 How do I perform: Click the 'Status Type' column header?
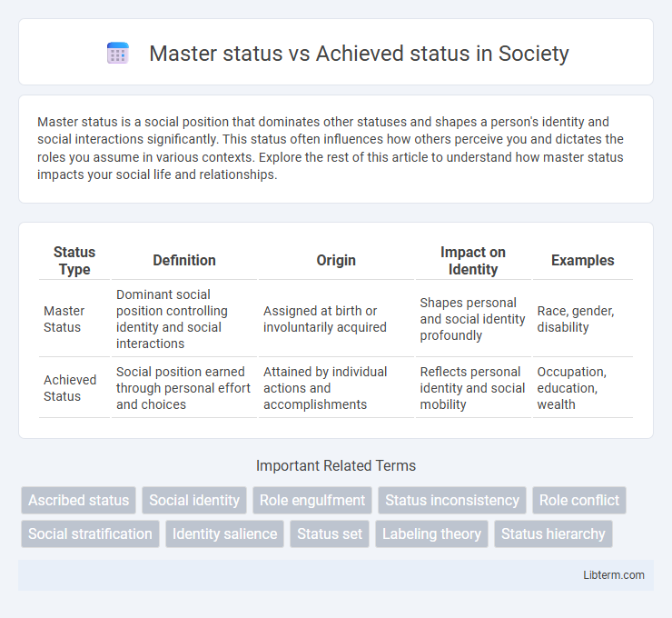[x=74, y=260]
